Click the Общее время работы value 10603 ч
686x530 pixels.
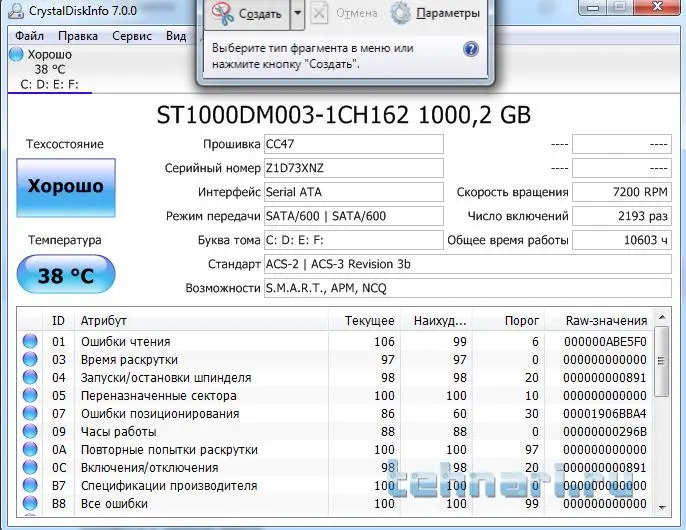point(622,240)
